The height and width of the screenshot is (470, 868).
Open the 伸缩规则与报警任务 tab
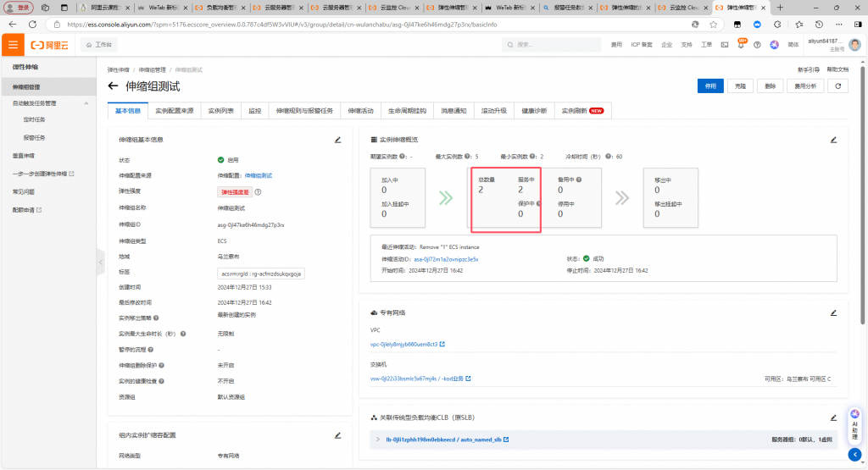304,111
